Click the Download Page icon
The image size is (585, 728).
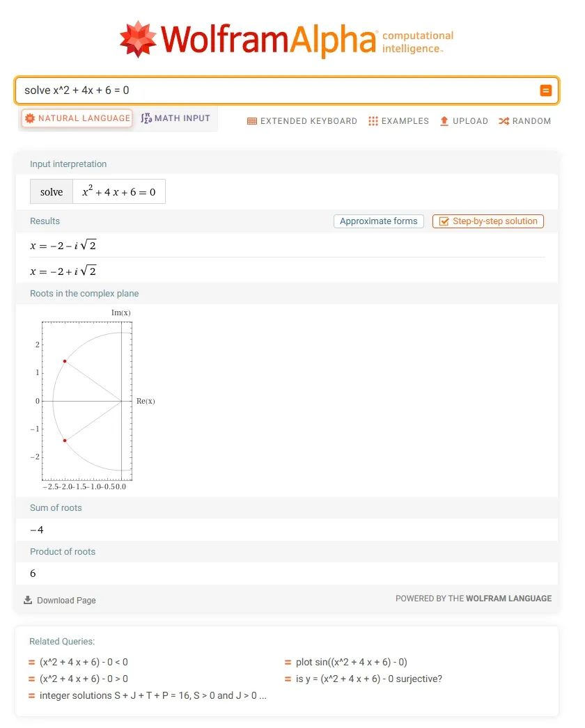(x=26, y=600)
